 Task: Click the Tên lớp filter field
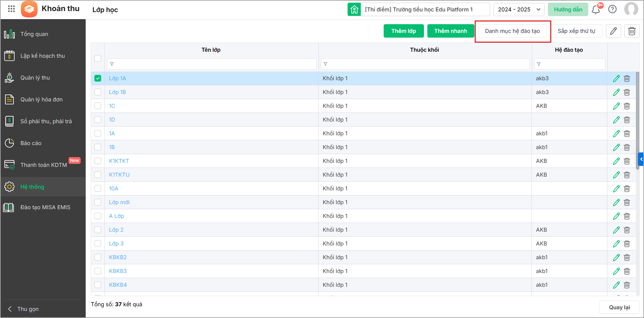212,64
